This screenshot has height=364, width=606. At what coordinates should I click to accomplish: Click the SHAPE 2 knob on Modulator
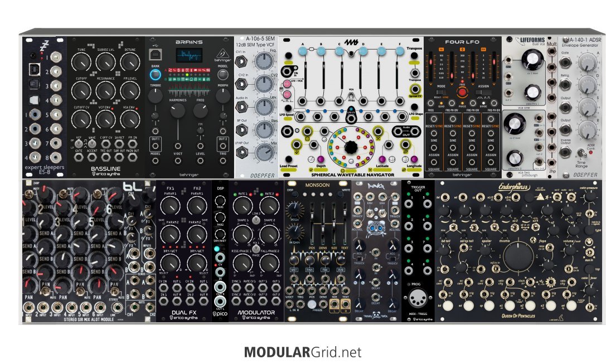click(269, 234)
